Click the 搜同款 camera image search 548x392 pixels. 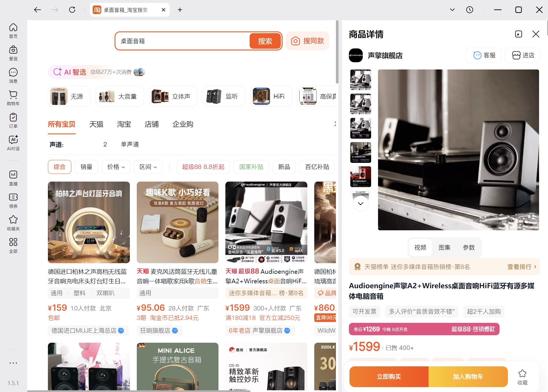[x=308, y=41]
